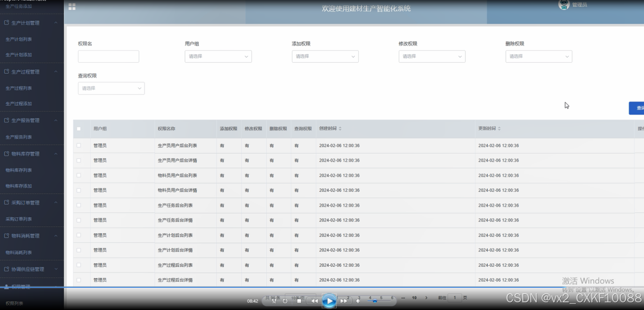Screen dimensions: 644x310
Task: Open 物料库存添加 in sidebar
Action: (x=19, y=186)
